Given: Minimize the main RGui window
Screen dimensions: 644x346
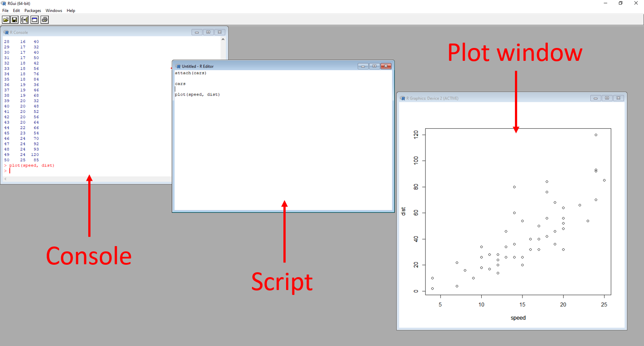Looking at the screenshot, I should 605,3.
